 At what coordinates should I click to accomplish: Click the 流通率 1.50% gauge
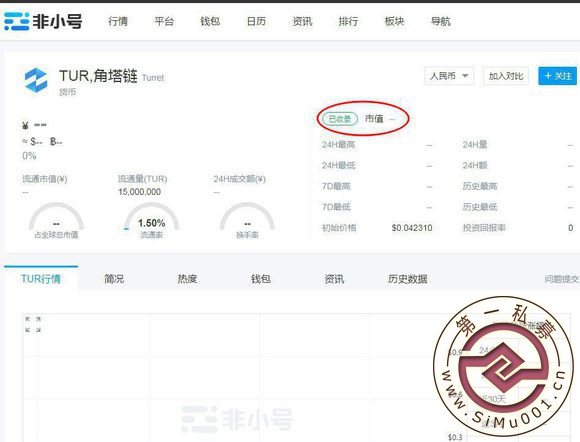click(x=152, y=221)
